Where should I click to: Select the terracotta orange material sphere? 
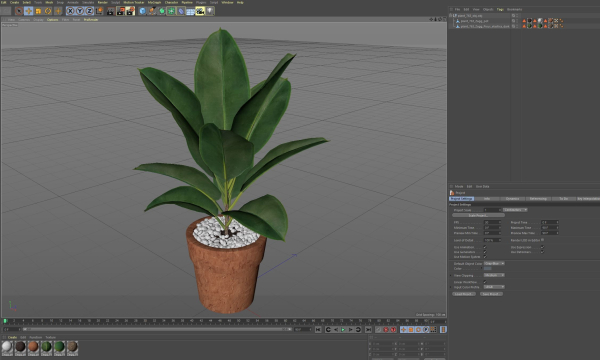pos(33,347)
